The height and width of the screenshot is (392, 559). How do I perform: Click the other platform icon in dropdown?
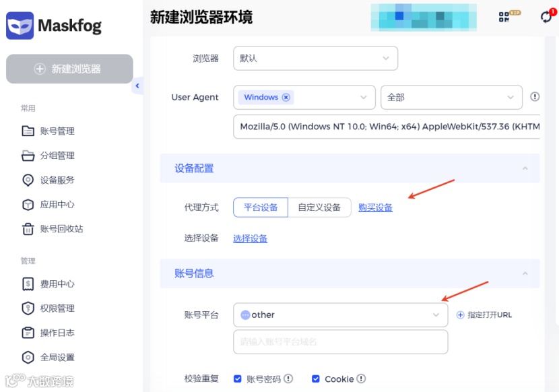coord(245,315)
